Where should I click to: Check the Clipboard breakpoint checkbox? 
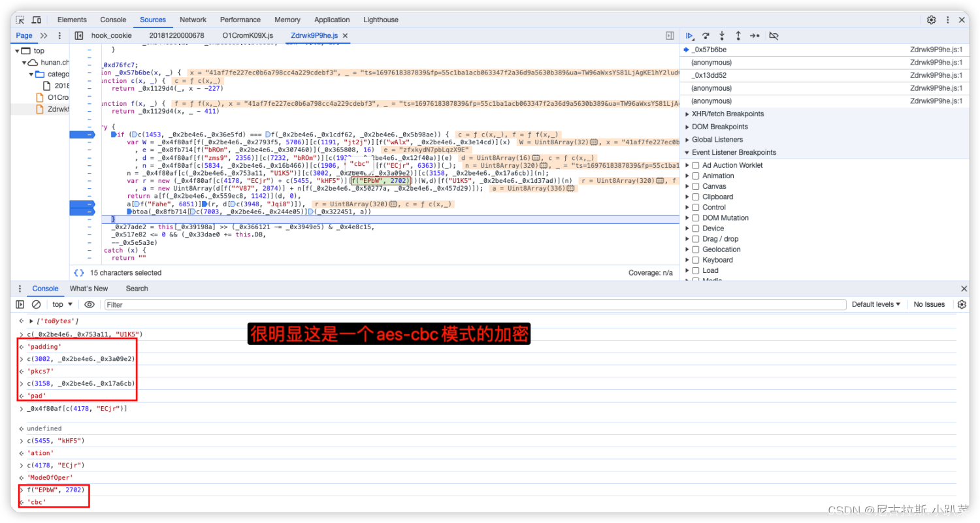695,197
